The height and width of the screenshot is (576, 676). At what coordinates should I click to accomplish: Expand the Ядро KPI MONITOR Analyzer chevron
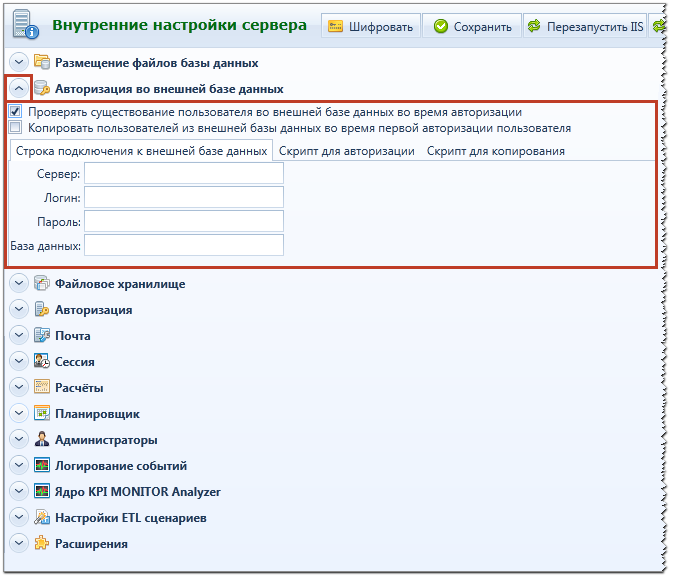pos(19,491)
